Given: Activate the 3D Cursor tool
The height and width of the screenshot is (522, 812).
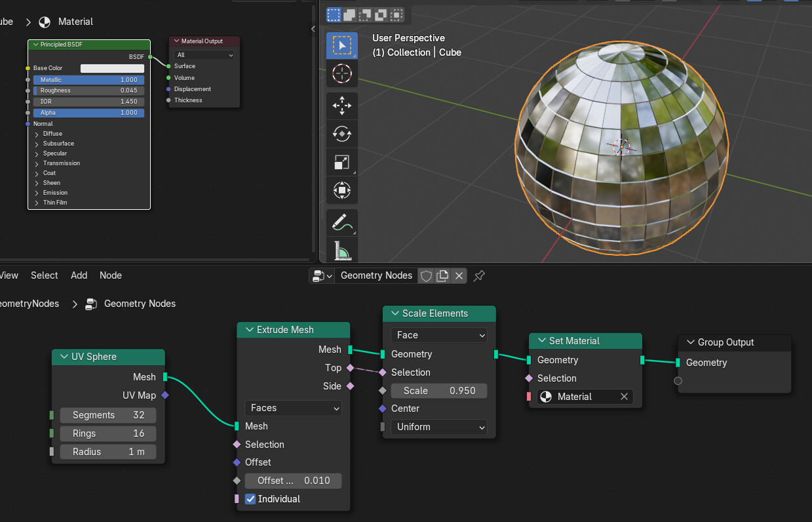Looking at the screenshot, I should tap(342, 73).
